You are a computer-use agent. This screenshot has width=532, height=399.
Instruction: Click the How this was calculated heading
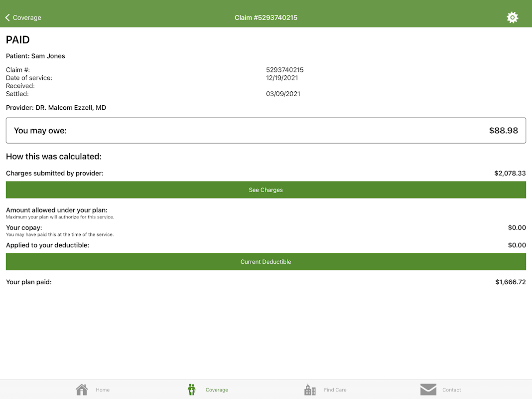click(54, 157)
